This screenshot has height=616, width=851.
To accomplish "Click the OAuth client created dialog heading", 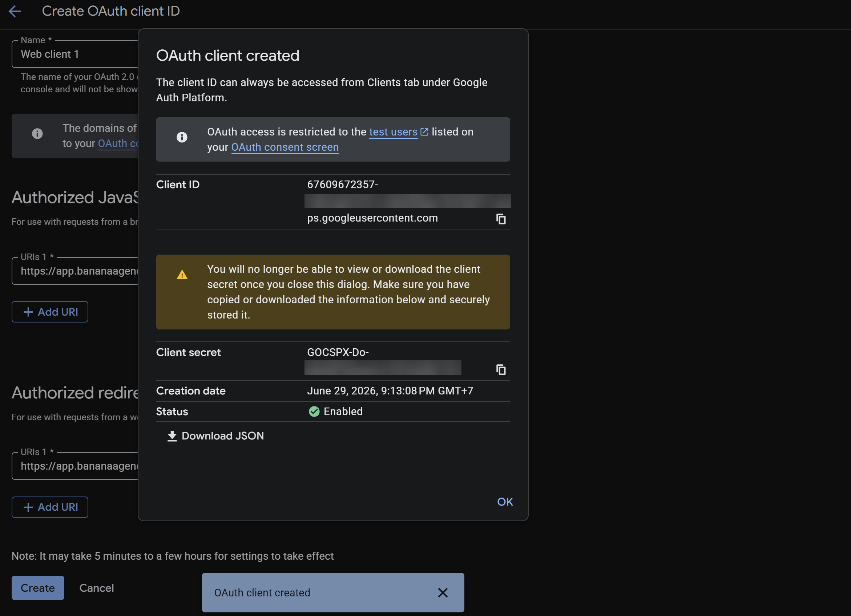I will (228, 56).
